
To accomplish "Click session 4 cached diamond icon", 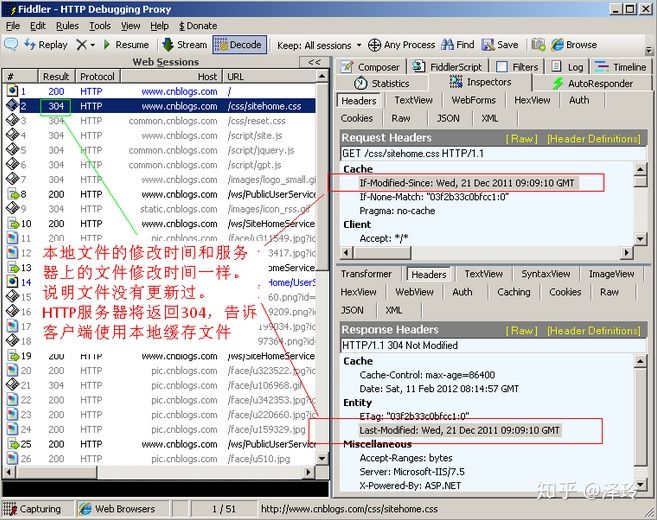I will [12, 135].
